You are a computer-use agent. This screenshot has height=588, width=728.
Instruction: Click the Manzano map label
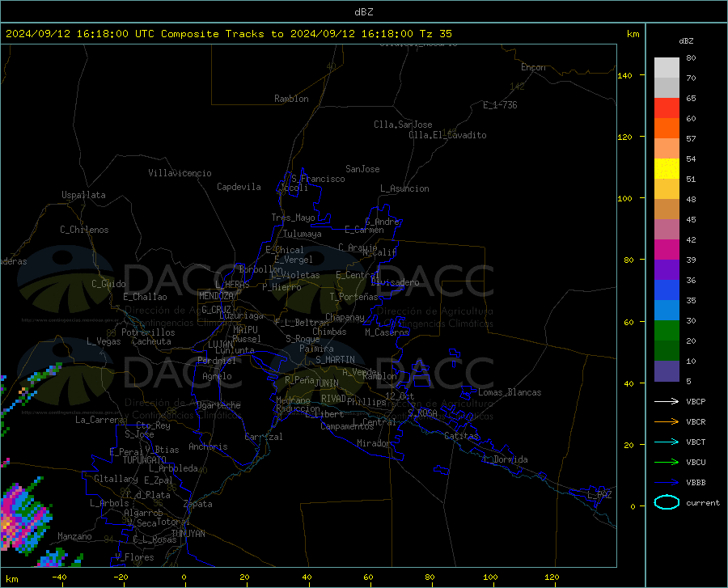74,536
